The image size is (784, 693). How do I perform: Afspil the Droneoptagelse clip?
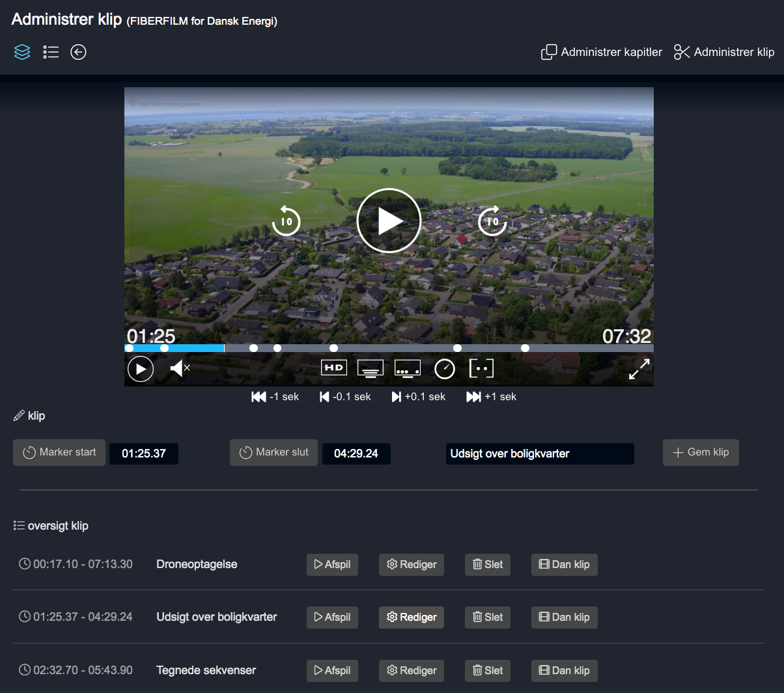click(x=332, y=564)
